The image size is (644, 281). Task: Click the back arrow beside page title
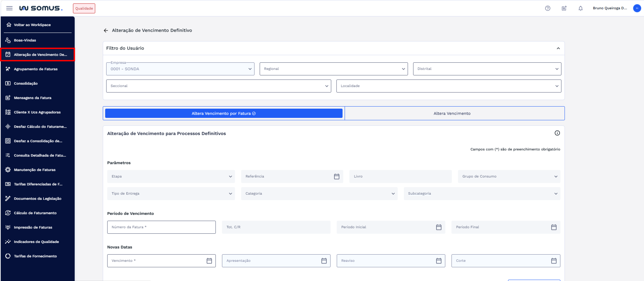[x=106, y=30]
